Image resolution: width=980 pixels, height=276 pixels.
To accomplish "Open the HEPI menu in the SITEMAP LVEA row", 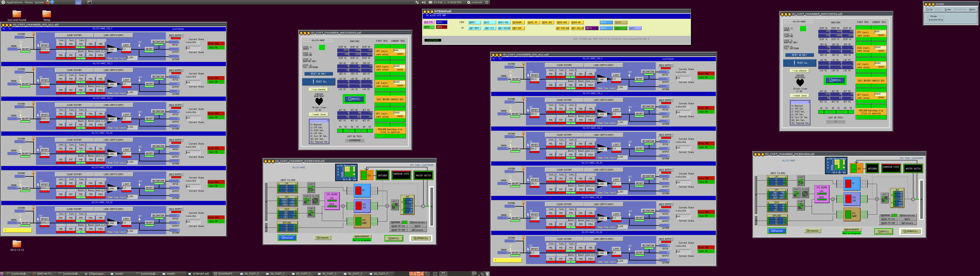I will click(x=474, y=22).
